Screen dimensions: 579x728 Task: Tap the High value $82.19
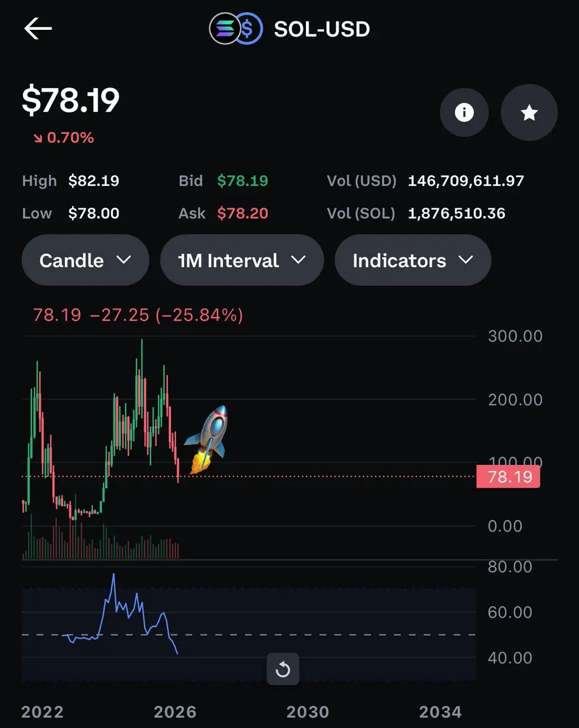click(x=93, y=180)
